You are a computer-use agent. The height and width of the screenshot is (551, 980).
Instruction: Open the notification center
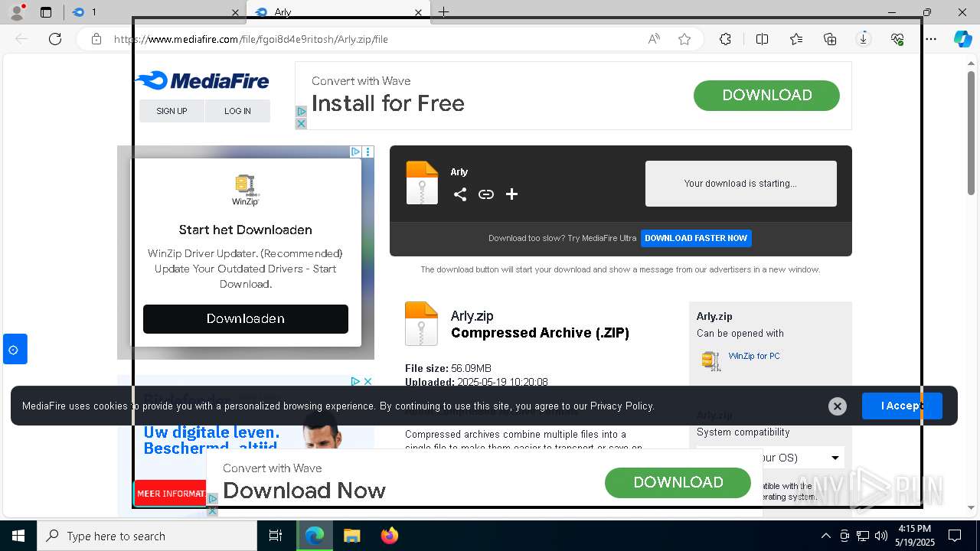(x=955, y=536)
